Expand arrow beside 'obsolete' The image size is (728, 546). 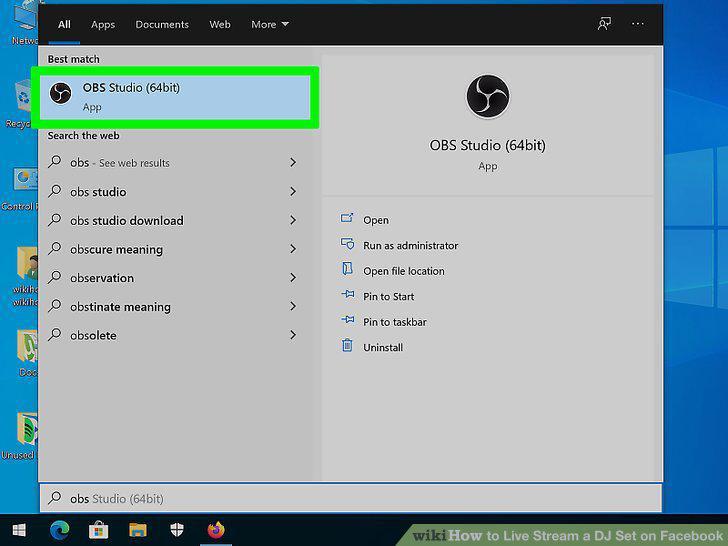click(293, 335)
